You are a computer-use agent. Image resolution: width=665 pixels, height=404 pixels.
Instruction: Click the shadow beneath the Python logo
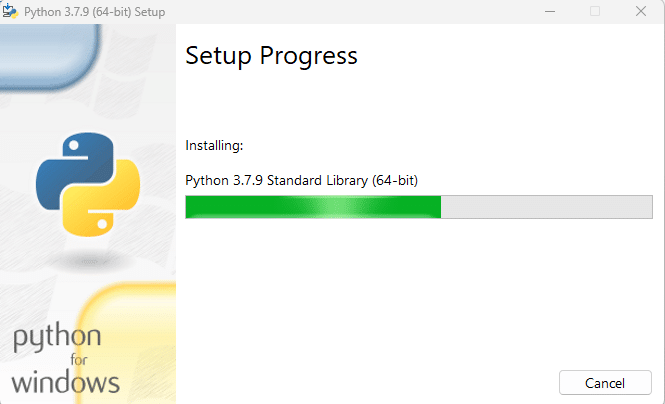point(89,261)
